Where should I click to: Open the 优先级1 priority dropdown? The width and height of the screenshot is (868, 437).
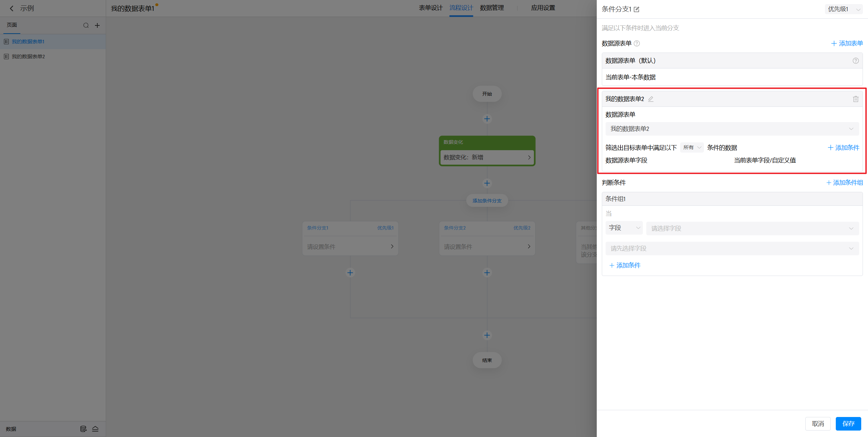click(x=844, y=9)
